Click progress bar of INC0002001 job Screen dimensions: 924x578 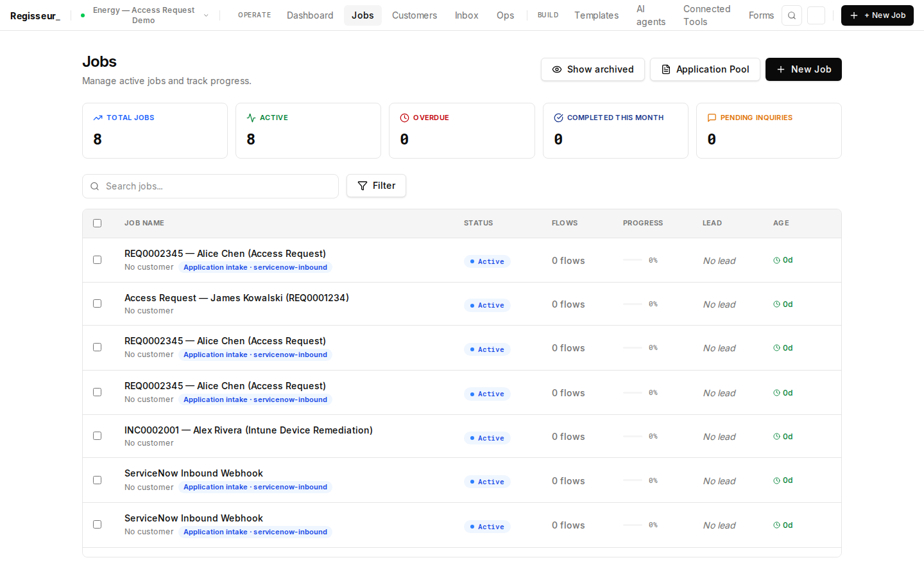[633, 437]
